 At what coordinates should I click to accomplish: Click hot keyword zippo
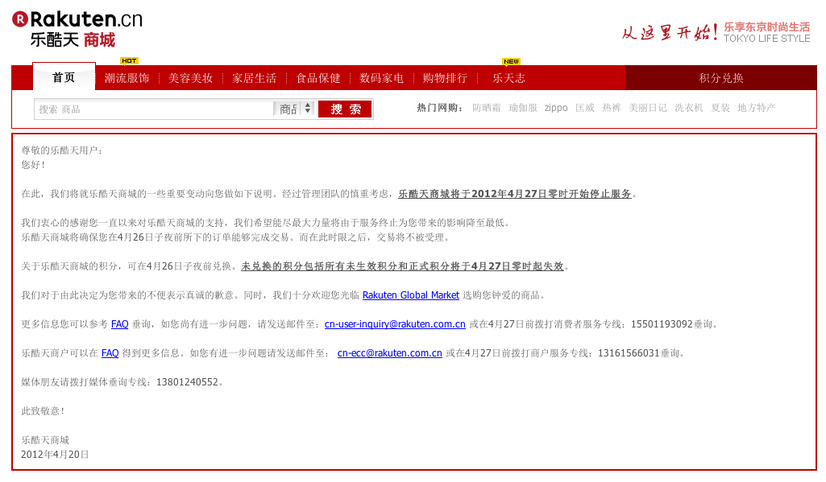pos(556,108)
